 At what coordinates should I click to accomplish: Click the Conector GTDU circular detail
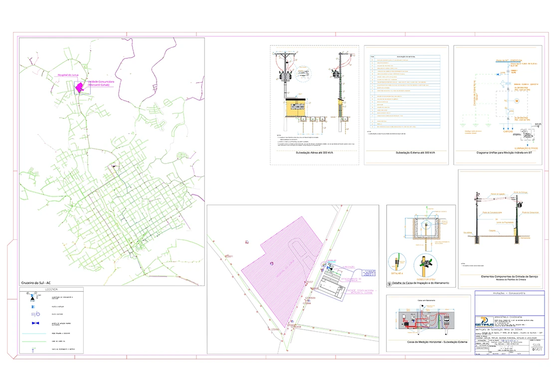click(x=425, y=265)
